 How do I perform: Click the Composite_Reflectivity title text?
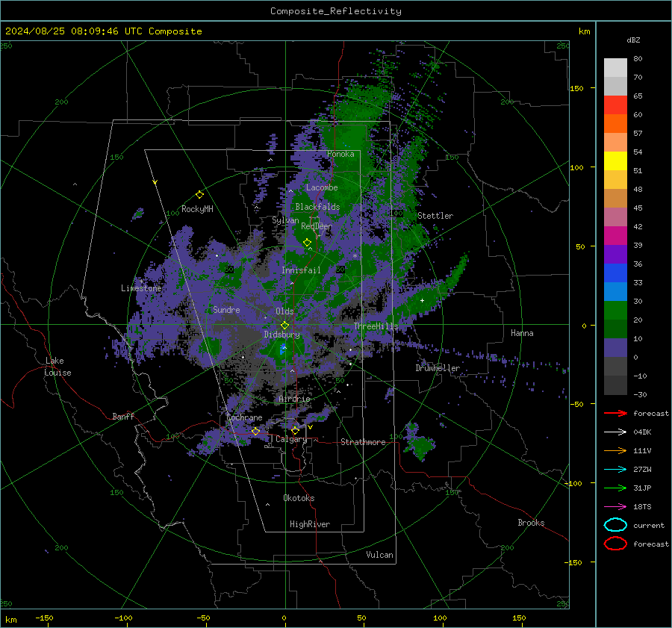[x=335, y=11]
